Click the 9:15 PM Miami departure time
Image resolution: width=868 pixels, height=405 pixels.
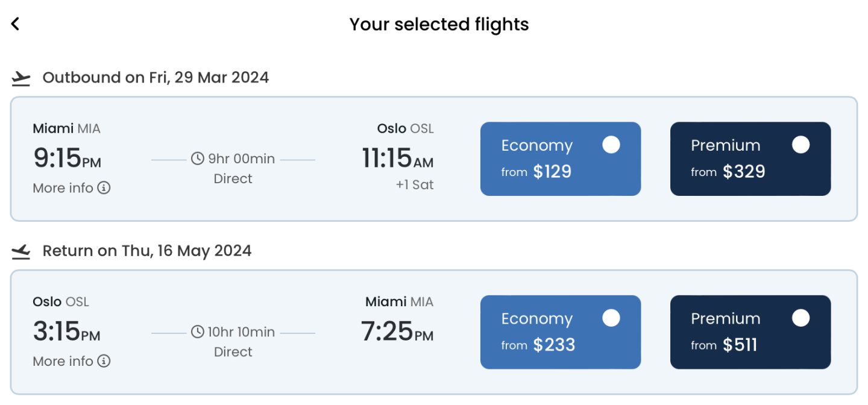pos(66,159)
